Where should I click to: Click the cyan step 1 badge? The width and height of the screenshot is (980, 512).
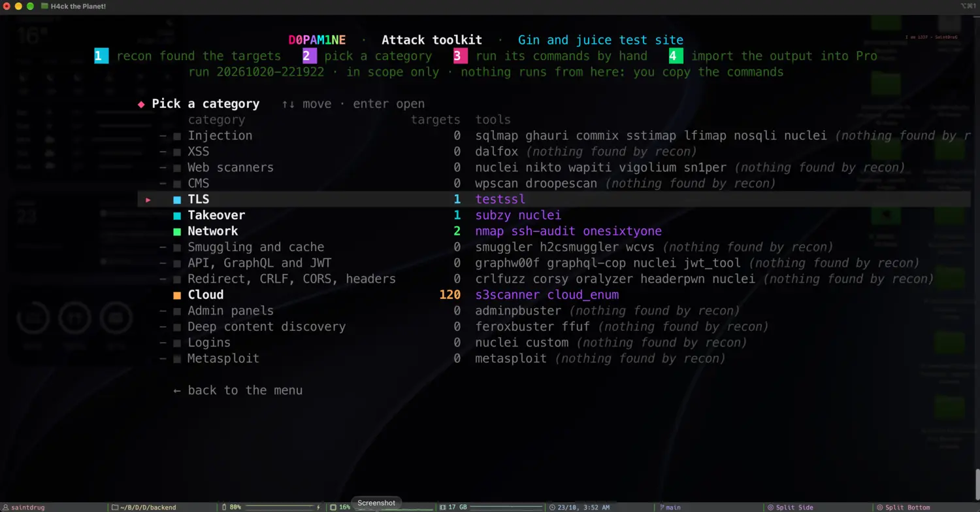click(x=101, y=56)
